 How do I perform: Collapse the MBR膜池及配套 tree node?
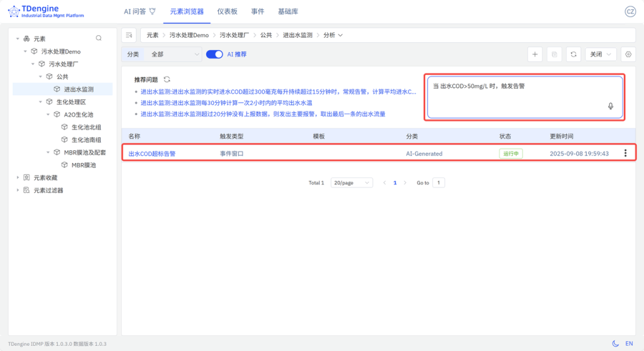(48, 152)
